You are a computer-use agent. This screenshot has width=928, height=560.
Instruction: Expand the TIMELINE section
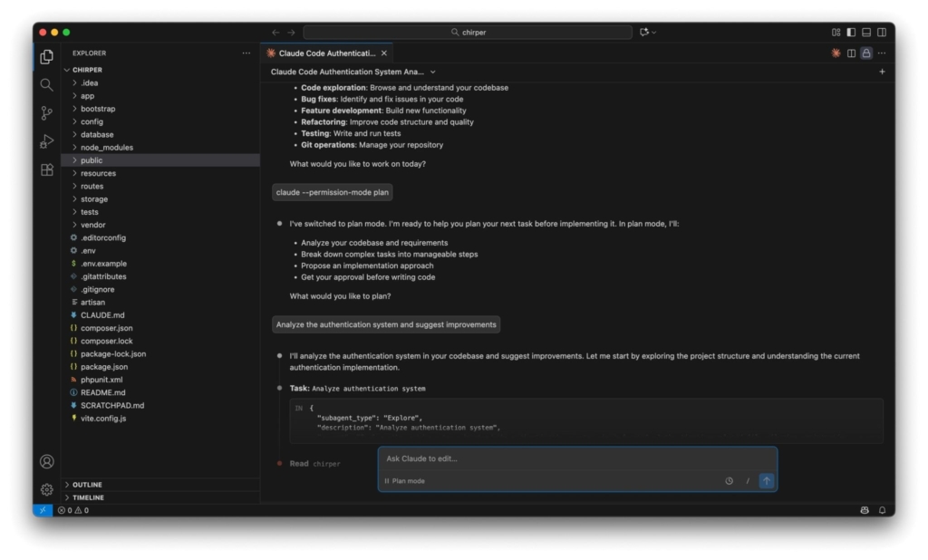coord(160,497)
